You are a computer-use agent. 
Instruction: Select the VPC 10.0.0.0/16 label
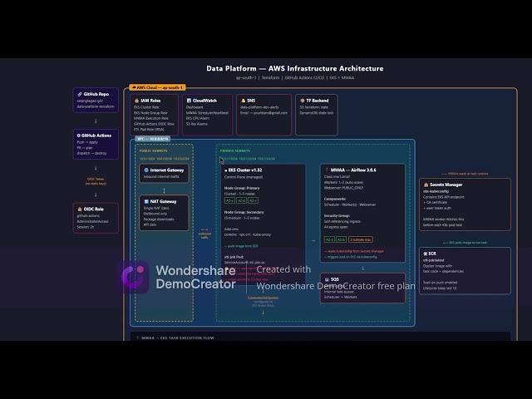pos(152,139)
